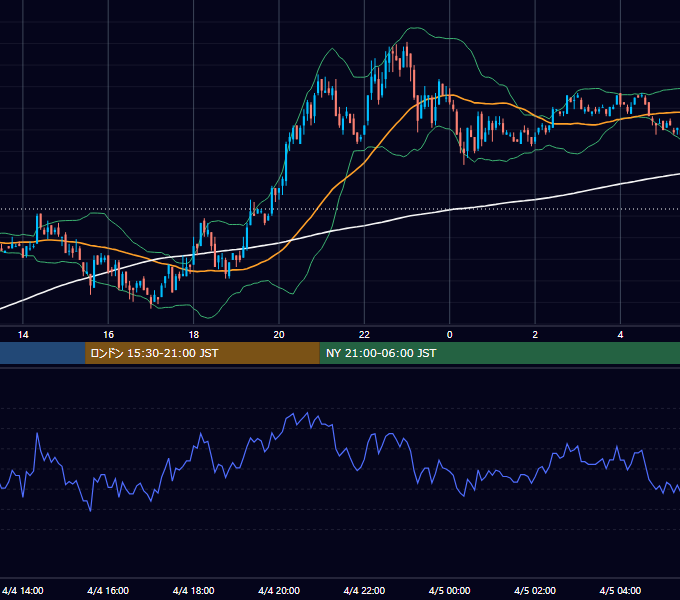Click the NY 21:00-06:00 JST session bar
This screenshot has width=680, height=600.
[x=500, y=353]
